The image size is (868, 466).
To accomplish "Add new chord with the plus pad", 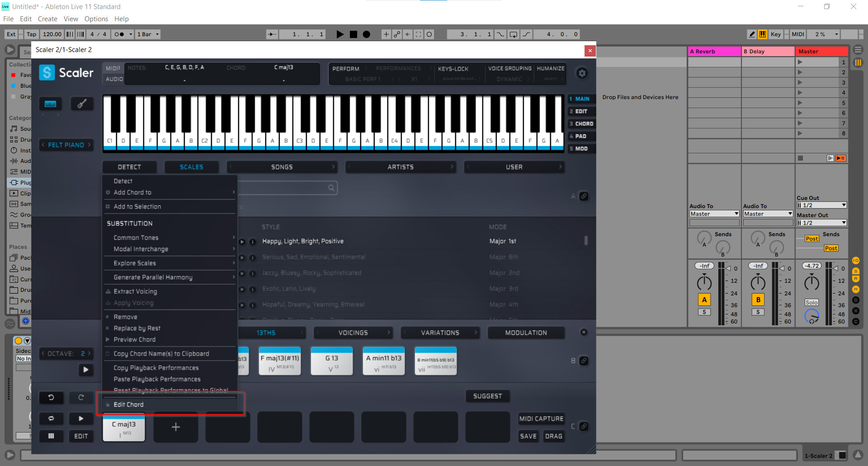I will pos(176,427).
